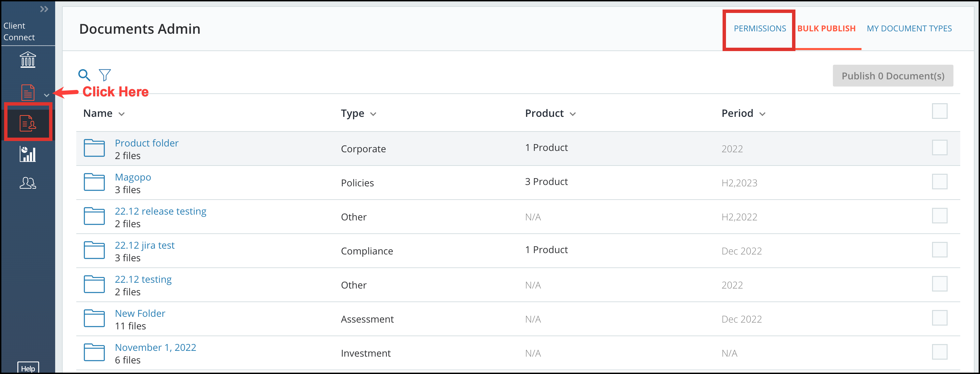Open the institution bank icon in sidebar
Viewport: 980px width, 374px height.
pos(28,60)
